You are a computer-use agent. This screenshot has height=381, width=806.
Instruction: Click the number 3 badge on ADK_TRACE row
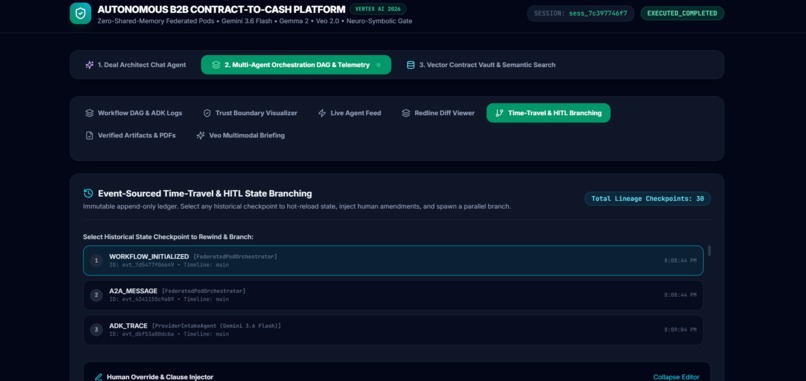(96, 330)
